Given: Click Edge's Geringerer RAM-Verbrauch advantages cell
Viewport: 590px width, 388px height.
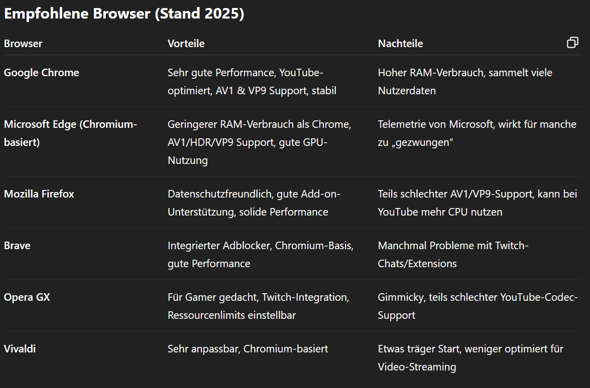Looking at the screenshot, I should [259, 142].
